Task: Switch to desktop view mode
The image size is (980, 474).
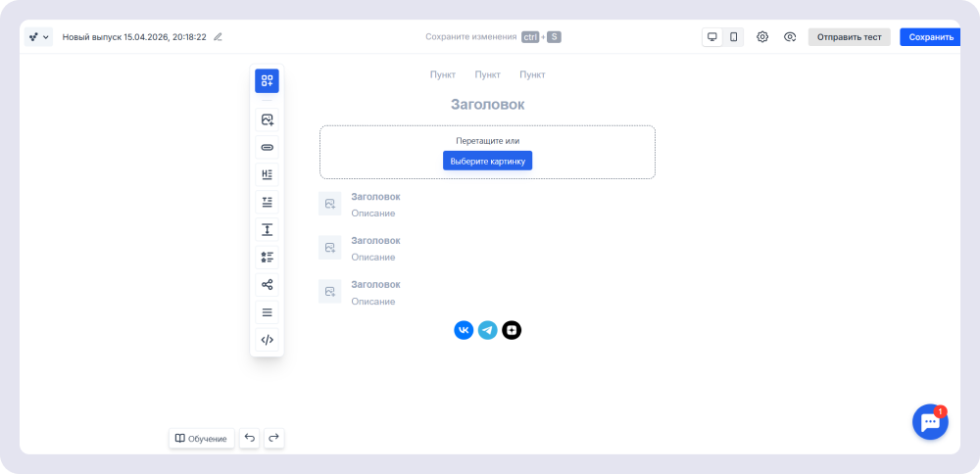Action: 711,37
